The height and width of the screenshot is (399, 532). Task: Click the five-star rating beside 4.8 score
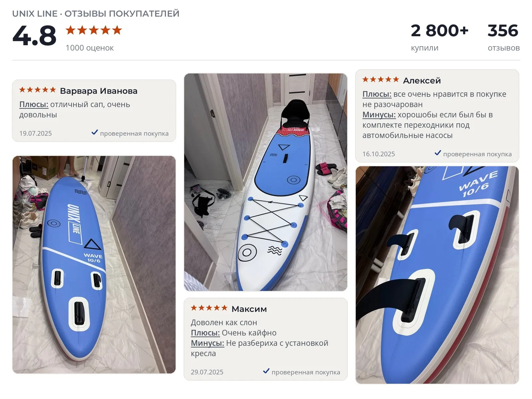click(x=94, y=30)
